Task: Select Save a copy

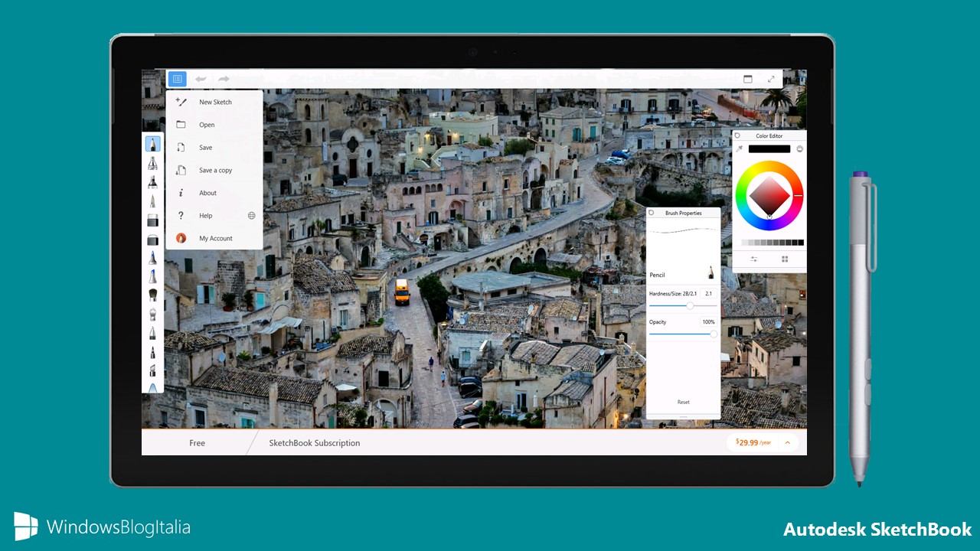Action: 214,170
